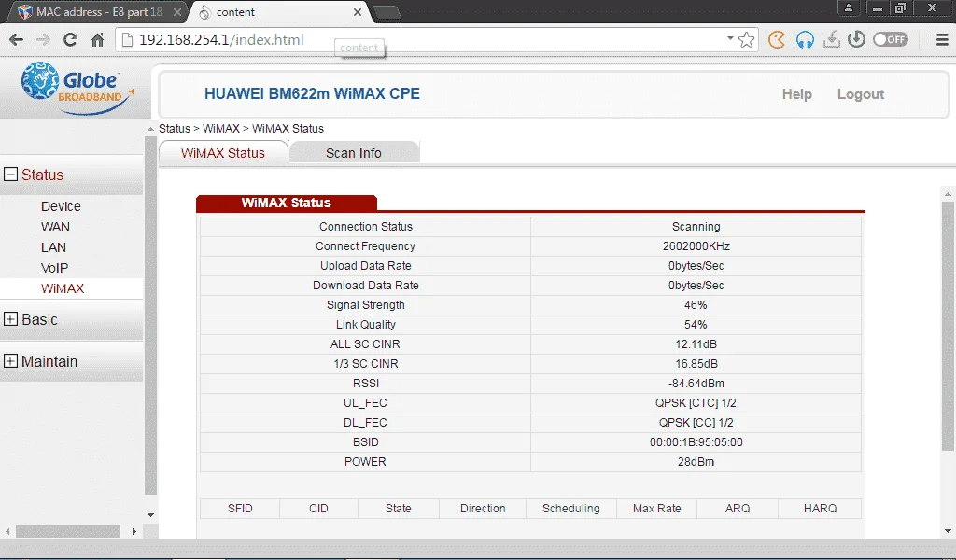Click the SFID column header

(240, 509)
